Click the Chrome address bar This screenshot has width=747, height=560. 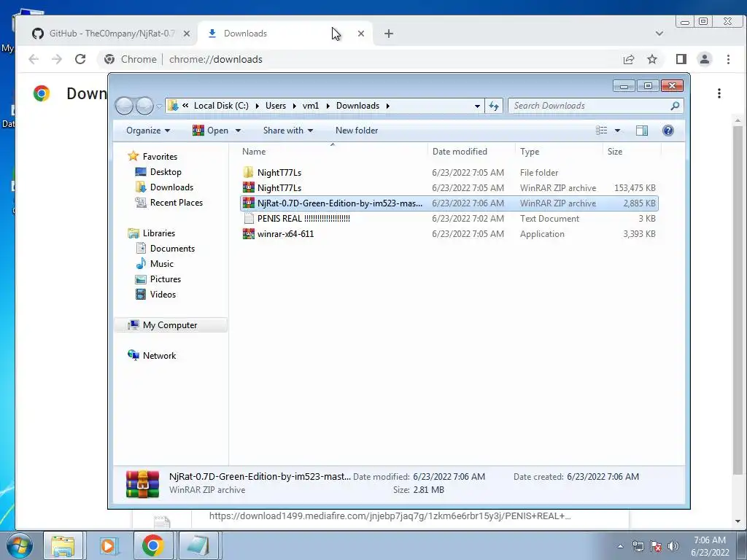pyautogui.click(x=357, y=59)
